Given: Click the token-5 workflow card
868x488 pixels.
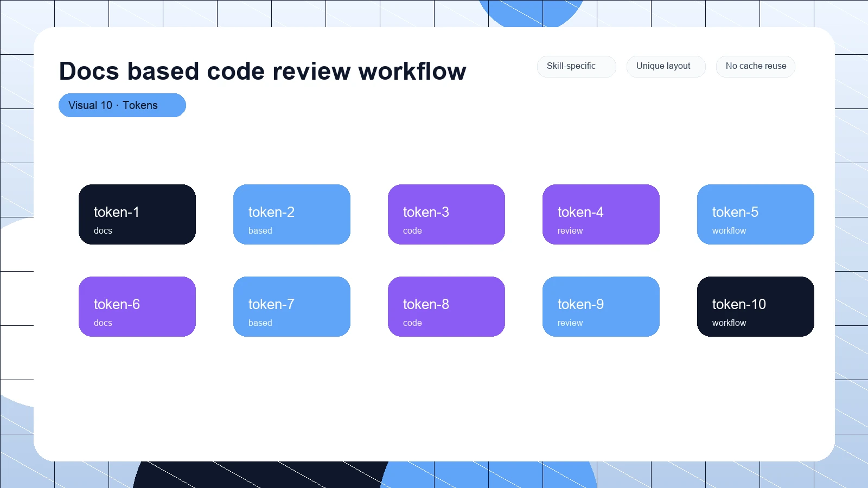Looking at the screenshot, I should click(756, 214).
